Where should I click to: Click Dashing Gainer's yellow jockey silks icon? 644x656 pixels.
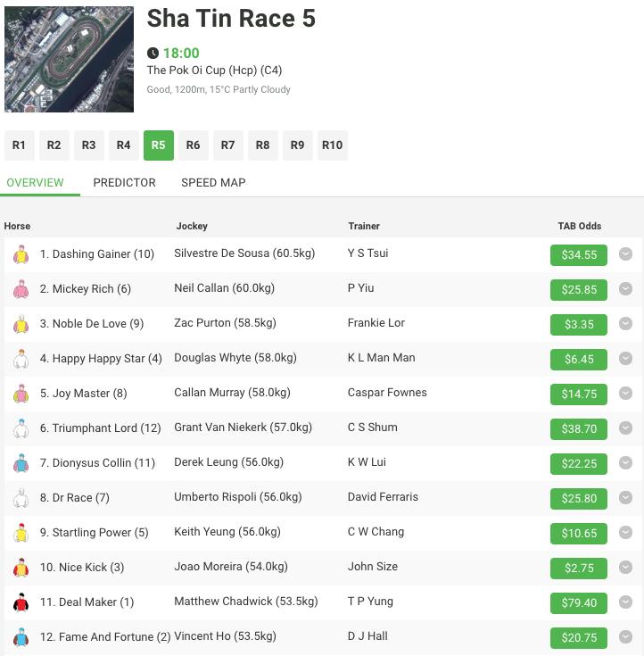coord(21,254)
